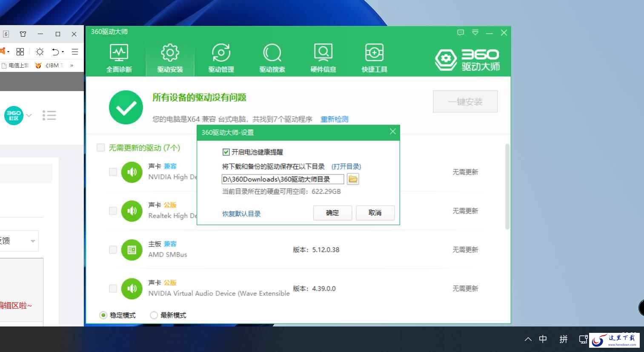Check the NVIDIA Virtual Audio Device checkbox

coord(113,289)
